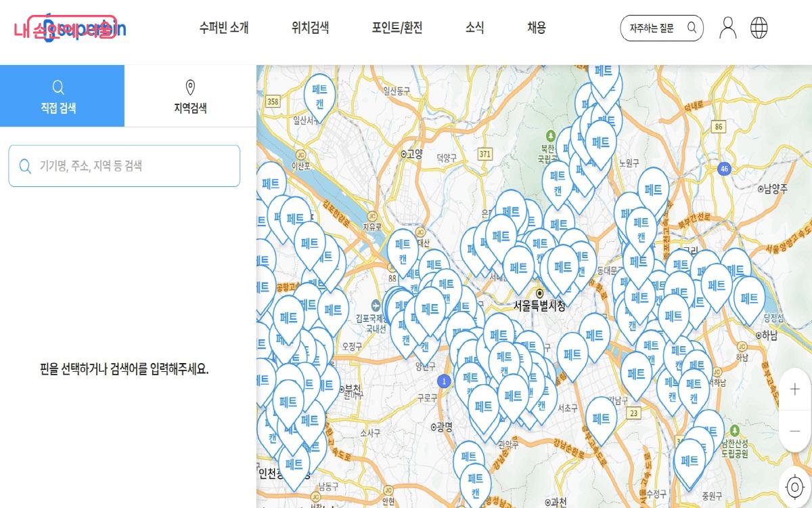Select the 페트 캔 pin near 일산서구
Screen dimensions: 812x508
[320, 96]
